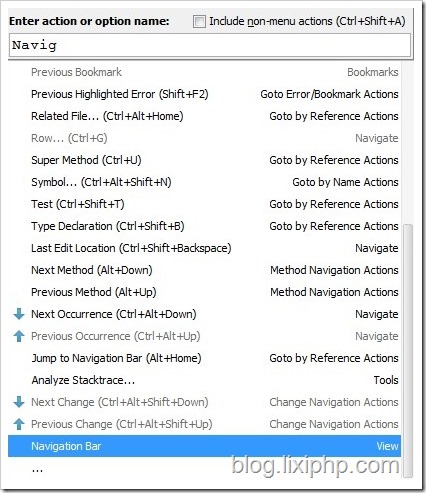The width and height of the screenshot is (426, 493).
Task: Select Previous Occurrence (Ctrl+Alt+Up) text
Action: pyautogui.click(x=116, y=336)
